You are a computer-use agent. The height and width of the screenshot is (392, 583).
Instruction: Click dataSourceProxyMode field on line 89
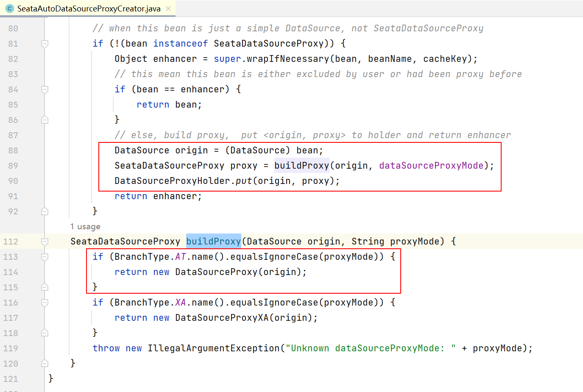coord(431,166)
